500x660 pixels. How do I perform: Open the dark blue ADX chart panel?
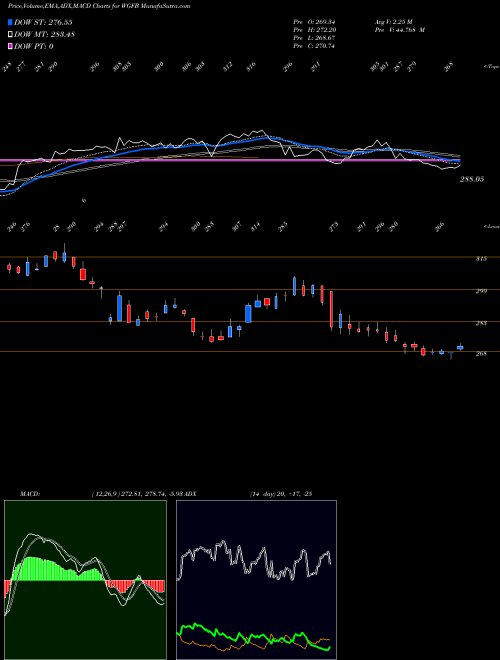click(256, 580)
